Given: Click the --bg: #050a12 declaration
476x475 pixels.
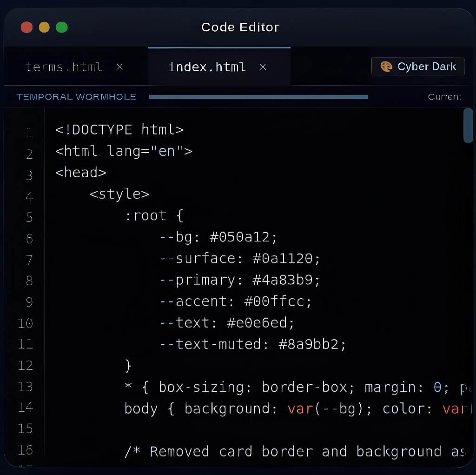Looking at the screenshot, I should click(x=218, y=237).
